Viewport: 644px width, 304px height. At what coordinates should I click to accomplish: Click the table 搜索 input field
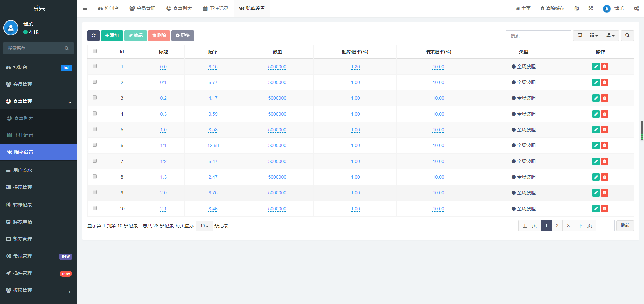539,36
